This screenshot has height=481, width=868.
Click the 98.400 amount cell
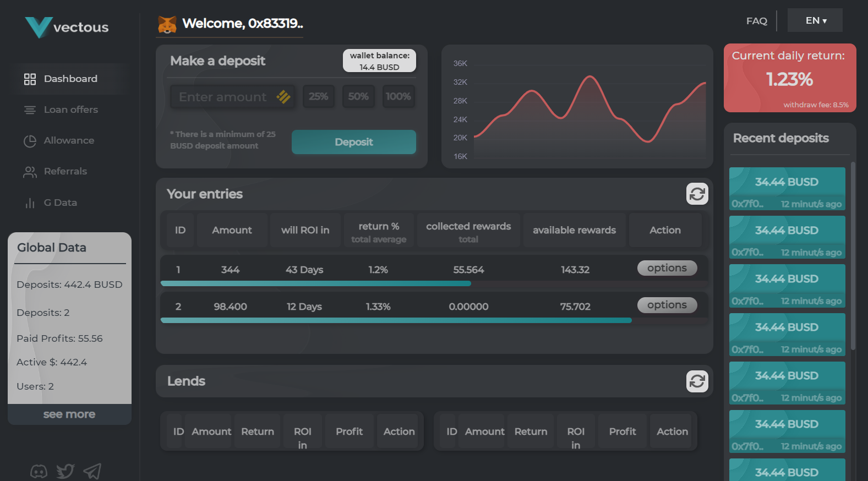(230, 307)
